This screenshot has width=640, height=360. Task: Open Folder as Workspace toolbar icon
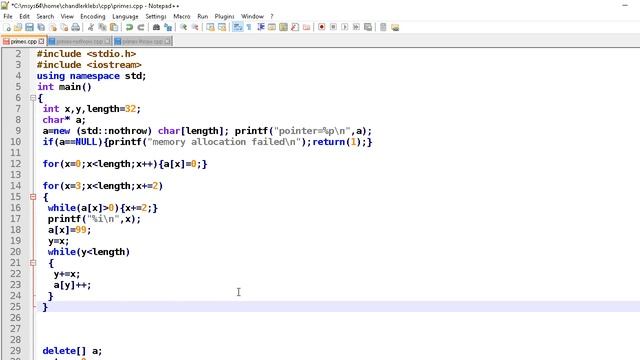click(x=306, y=27)
